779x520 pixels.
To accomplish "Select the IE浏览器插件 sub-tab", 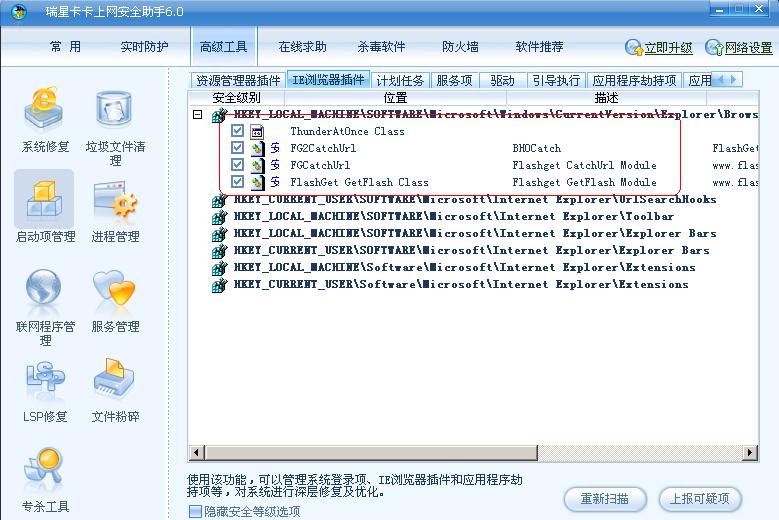I will (328, 79).
